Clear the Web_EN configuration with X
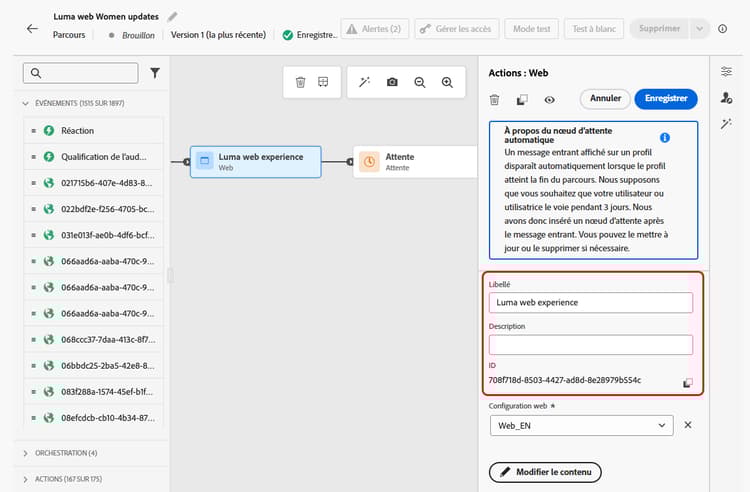The width and height of the screenshot is (750, 492). (x=688, y=425)
